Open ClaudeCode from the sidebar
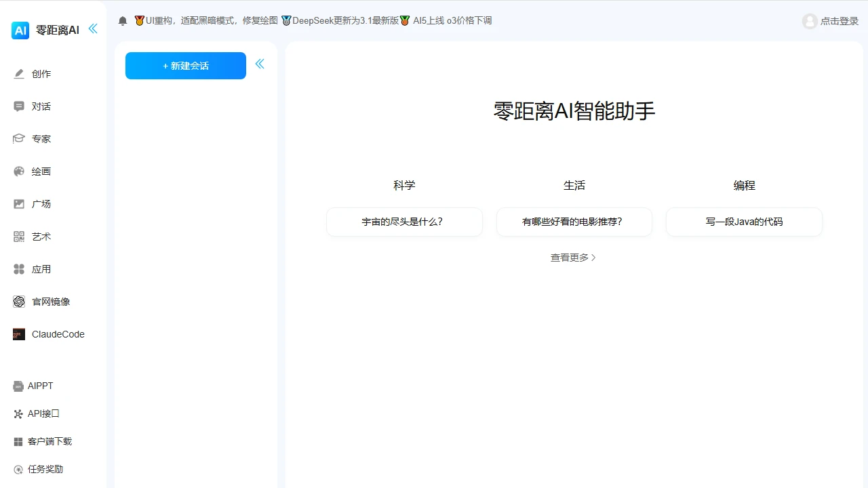The image size is (868, 488). click(51, 334)
